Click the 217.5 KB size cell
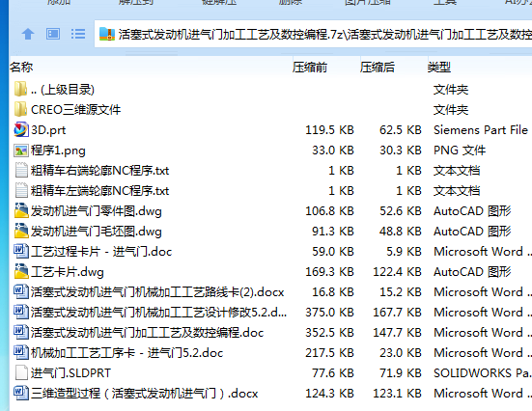 [x=329, y=353]
